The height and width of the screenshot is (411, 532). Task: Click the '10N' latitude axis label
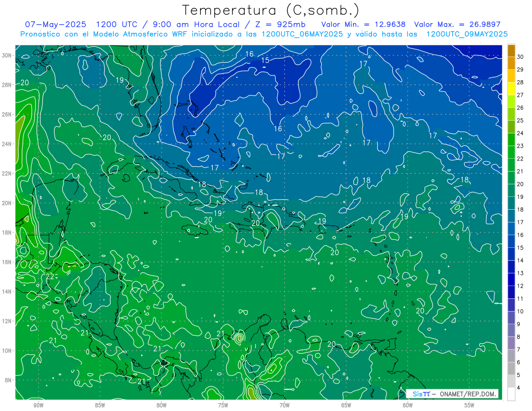tap(7, 351)
